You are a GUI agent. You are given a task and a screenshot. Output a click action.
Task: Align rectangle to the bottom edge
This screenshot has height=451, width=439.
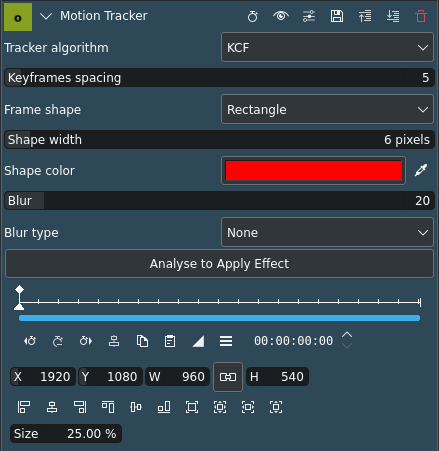[x=164, y=407]
